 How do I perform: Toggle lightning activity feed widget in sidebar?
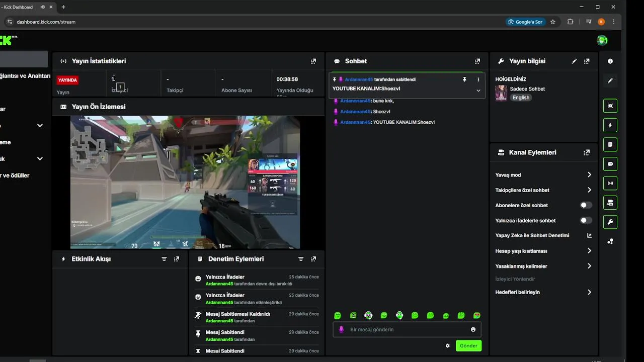point(610,125)
